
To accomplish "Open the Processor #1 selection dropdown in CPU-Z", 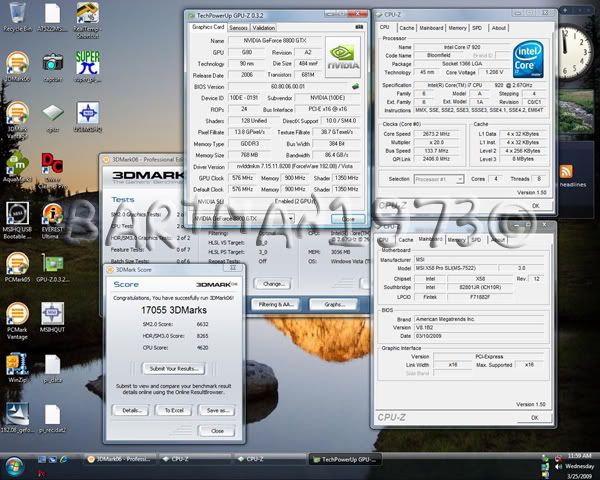I will (438, 179).
